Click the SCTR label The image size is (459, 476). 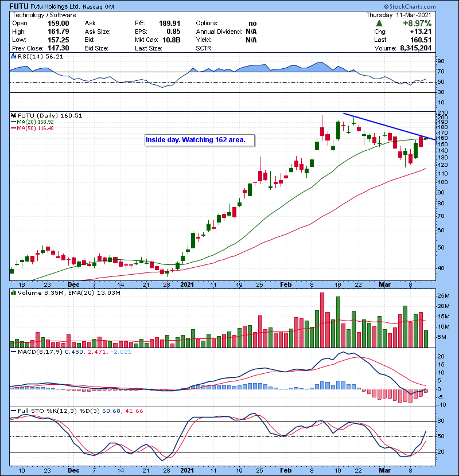204,48
